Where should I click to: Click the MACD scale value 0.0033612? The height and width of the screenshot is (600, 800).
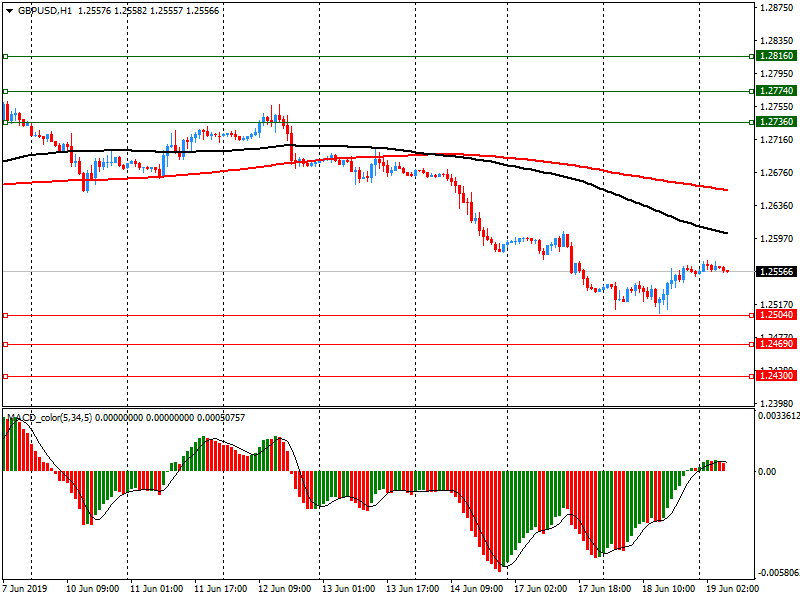(779, 416)
